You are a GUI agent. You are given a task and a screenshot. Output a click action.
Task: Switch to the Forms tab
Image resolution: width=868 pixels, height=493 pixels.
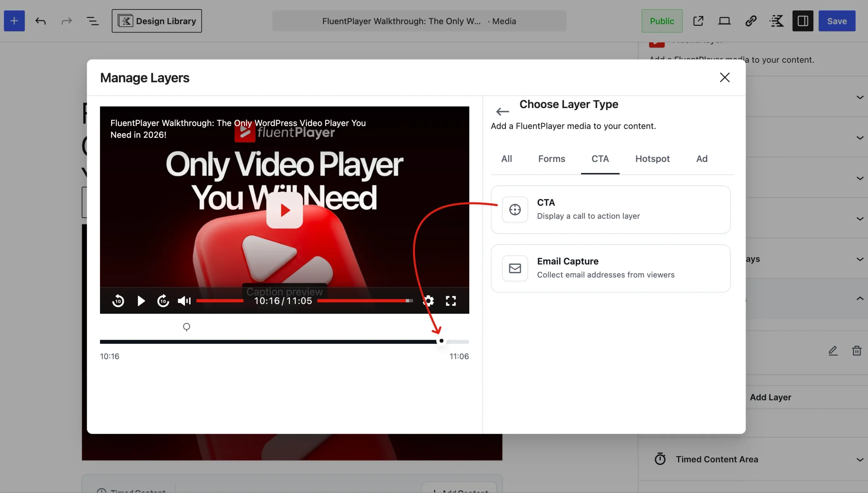tap(551, 159)
